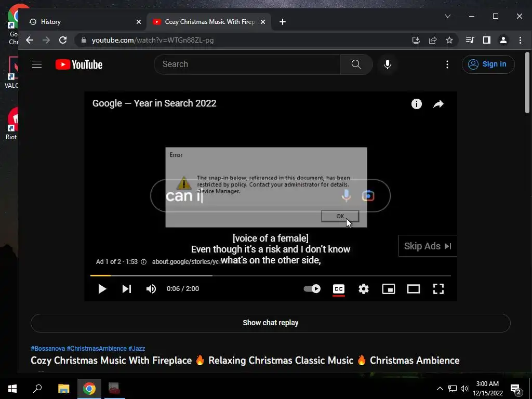Seek on the video progress bar
The height and width of the screenshot is (399, 532).
(270, 275)
